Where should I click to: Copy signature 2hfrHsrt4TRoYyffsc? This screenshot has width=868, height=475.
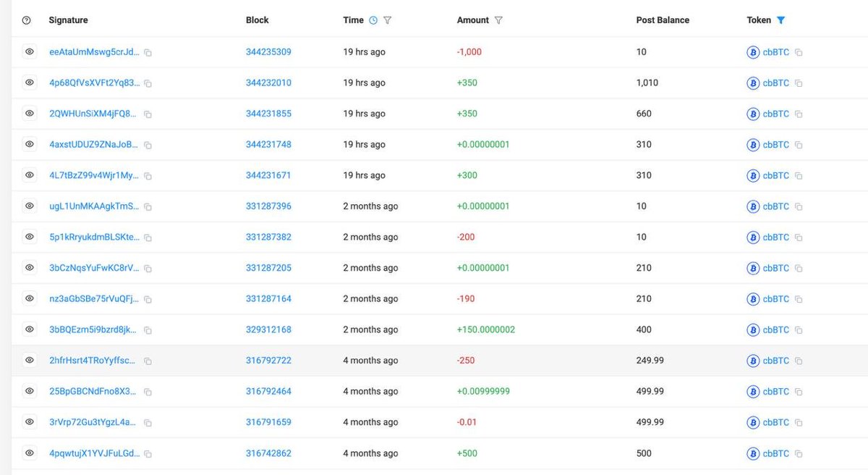(148, 361)
